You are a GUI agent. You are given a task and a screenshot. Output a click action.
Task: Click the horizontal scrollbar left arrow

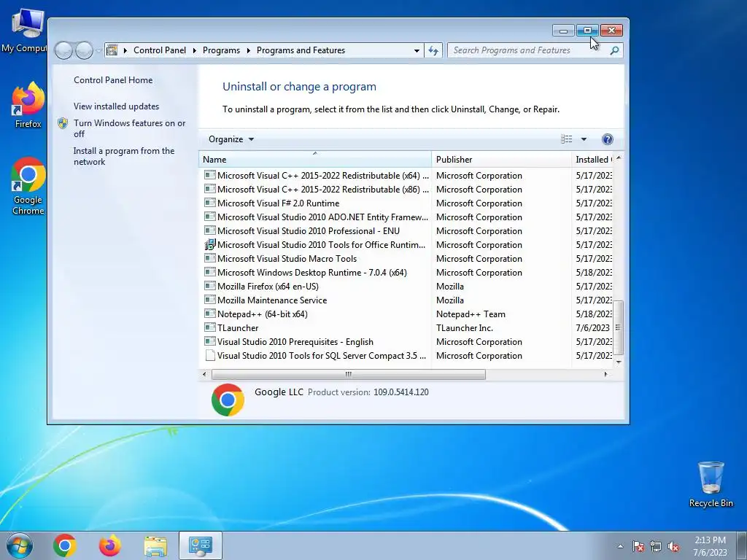pyautogui.click(x=204, y=374)
